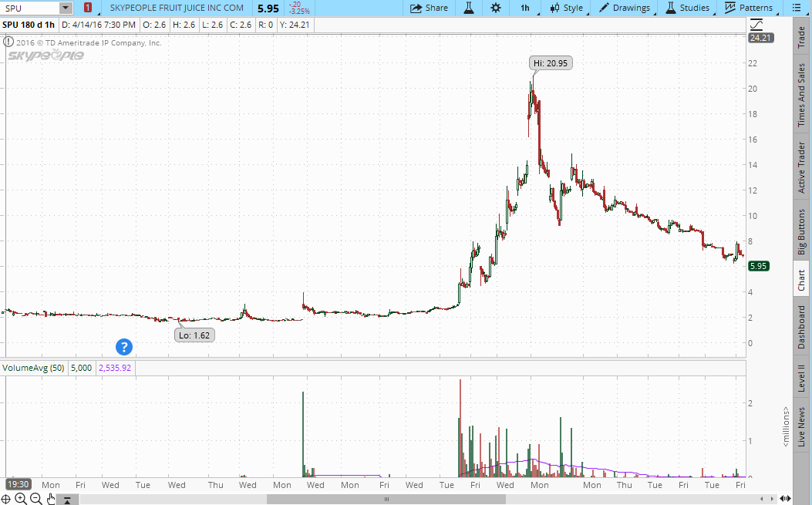812x505 pixels.
Task: Click the 24.21 cursor price label
Action: tap(761, 38)
